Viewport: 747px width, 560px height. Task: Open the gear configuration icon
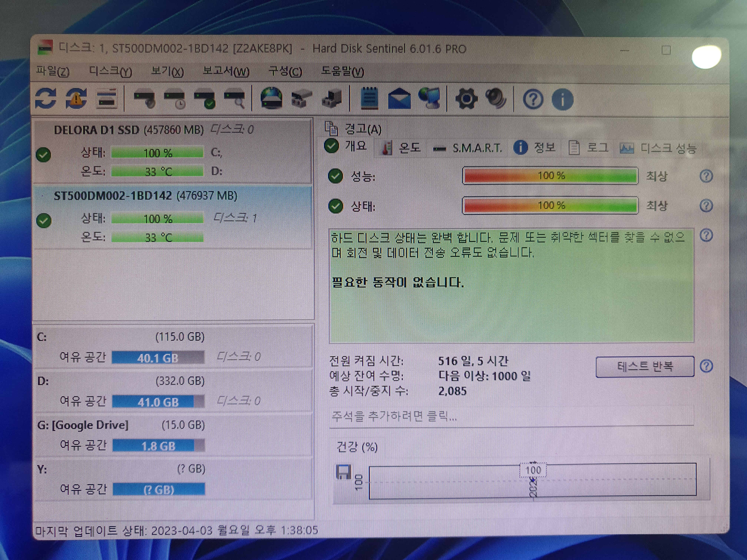pyautogui.click(x=466, y=99)
